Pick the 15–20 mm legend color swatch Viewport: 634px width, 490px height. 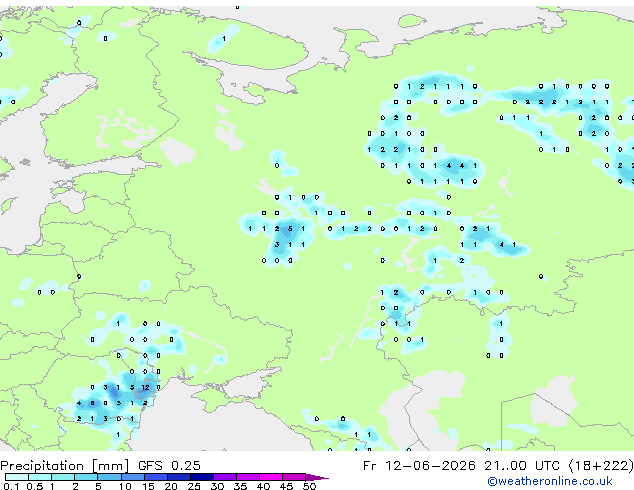coord(155,477)
